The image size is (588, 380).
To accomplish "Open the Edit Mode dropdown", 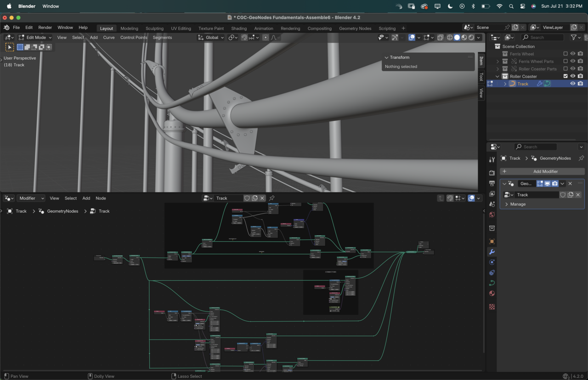I will [x=35, y=38].
